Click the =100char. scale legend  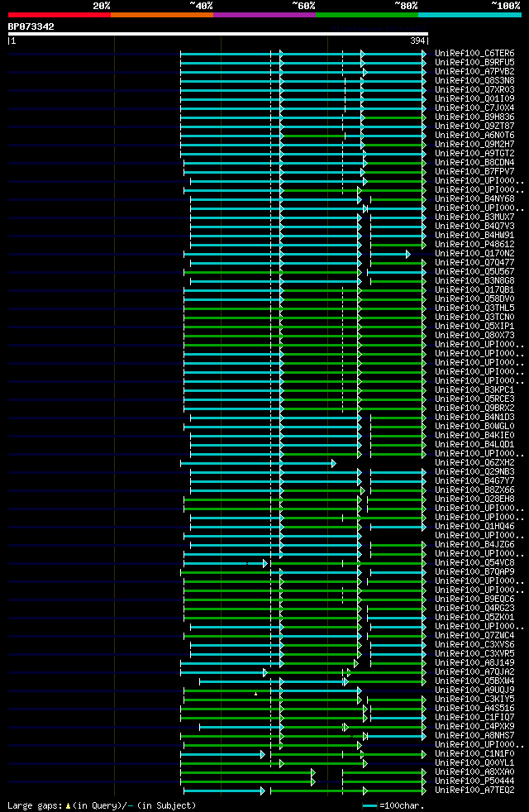click(x=393, y=805)
